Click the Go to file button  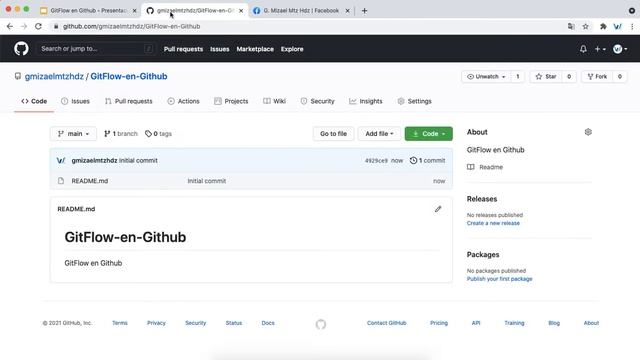point(333,133)
